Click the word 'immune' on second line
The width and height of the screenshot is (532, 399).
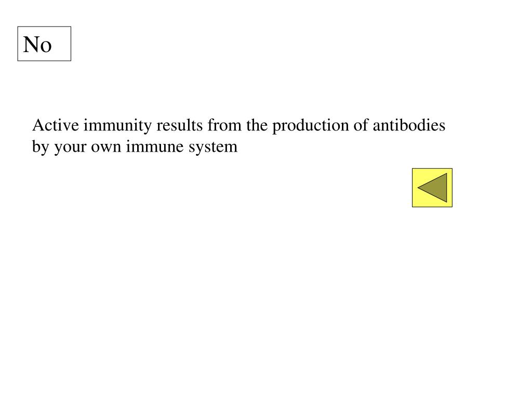pyautogui.click(x=155, y=147)
